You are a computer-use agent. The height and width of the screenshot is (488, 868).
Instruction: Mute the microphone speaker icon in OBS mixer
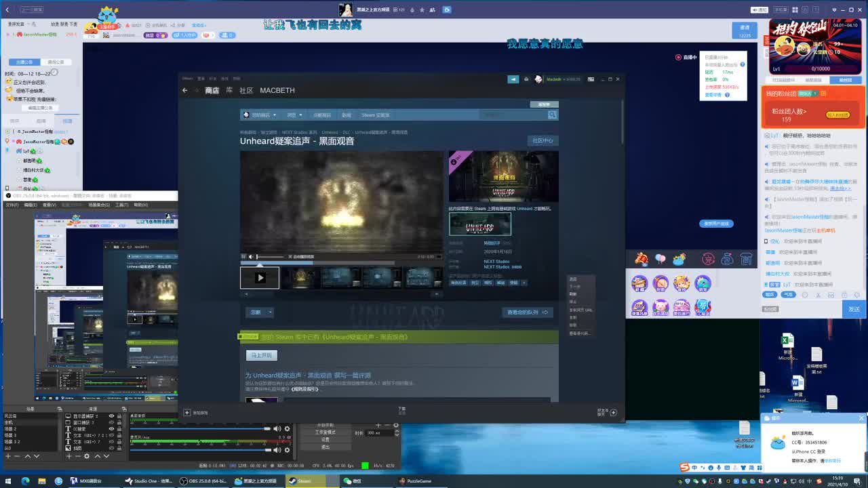pyautogui.click(x=277, y=449)
